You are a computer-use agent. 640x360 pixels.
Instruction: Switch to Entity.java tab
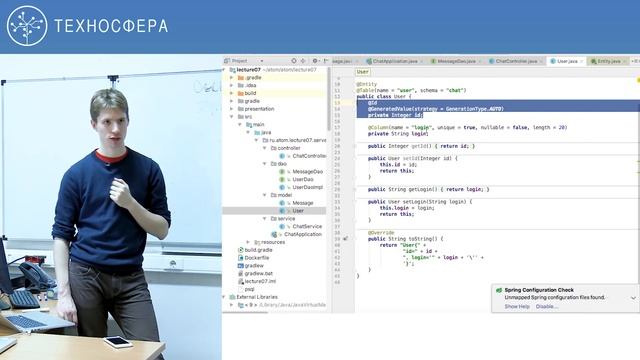(609, 61)
